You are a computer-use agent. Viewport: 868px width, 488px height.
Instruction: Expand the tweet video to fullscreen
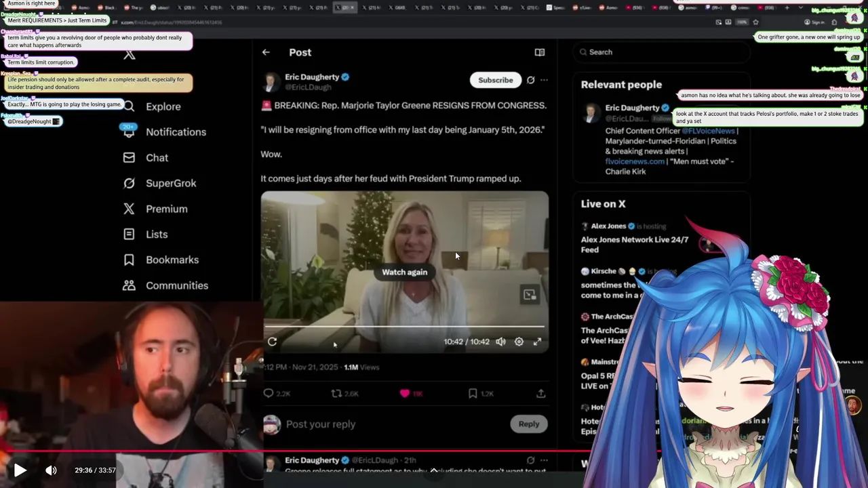pos(537,342)
